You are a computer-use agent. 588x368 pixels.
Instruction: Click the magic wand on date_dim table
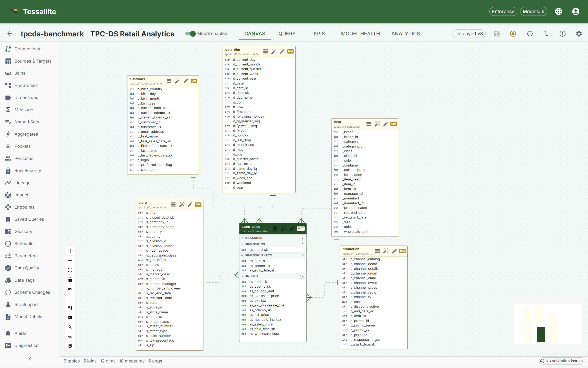(x=274, y=51)
